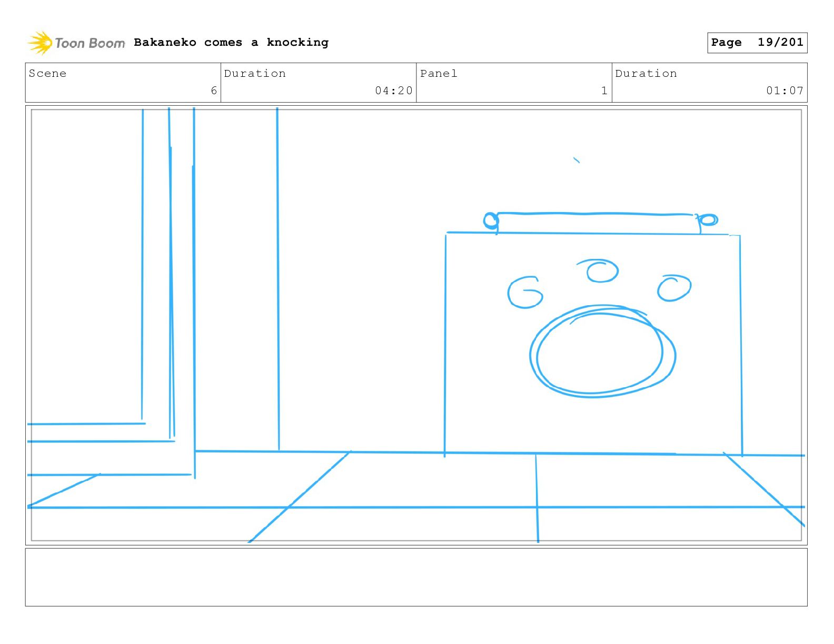Click the empty notes box below the panel
The width and height of the screenshot is (834, 644).
[416, 577]
